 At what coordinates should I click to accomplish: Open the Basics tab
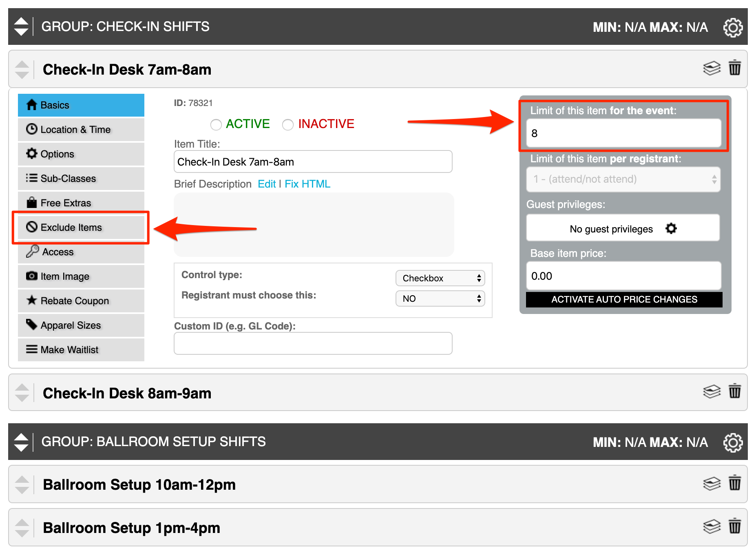pos(81,105)
